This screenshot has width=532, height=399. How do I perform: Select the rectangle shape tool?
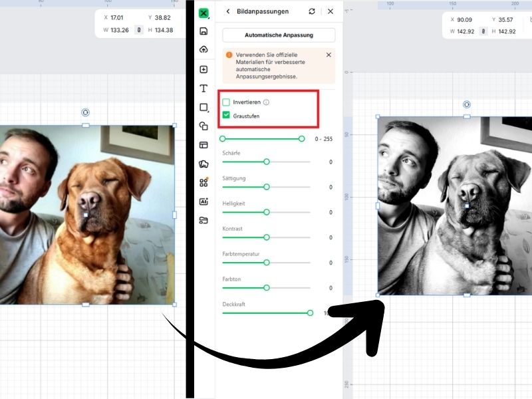(203, 108)
